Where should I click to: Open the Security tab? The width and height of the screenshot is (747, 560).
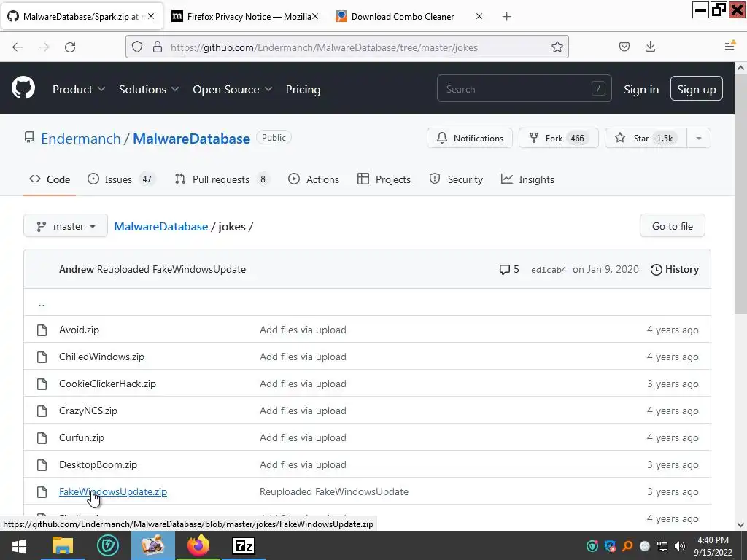pyautogui.click(x=456, y=179)
